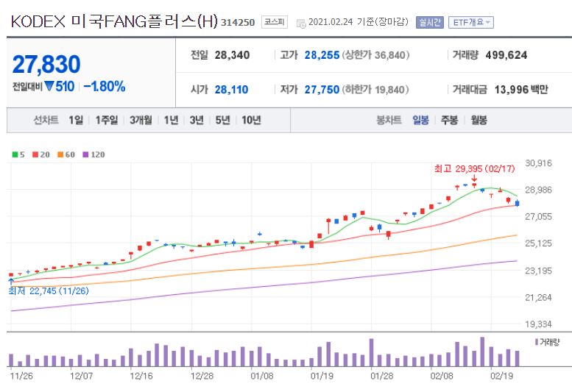Click the 거래량 value 499,624
The width and height of the screenshot is (572, 392).
point(506,55)
